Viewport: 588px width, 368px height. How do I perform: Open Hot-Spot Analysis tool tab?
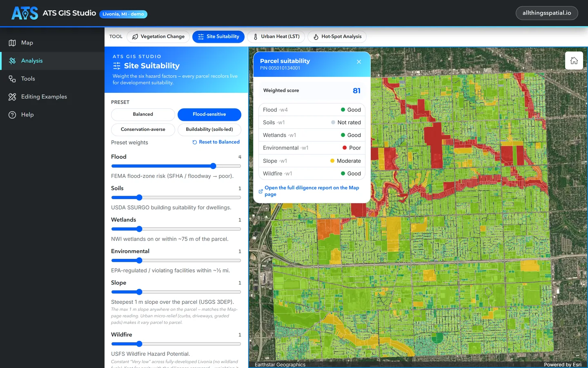click(x=337, y=37)
